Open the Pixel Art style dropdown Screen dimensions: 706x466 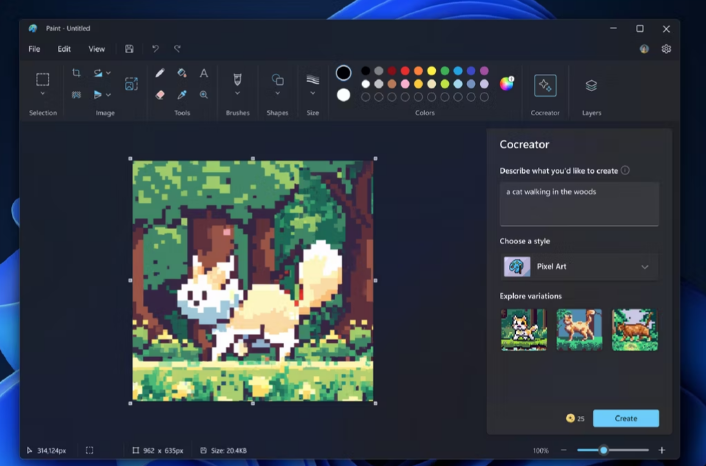point(579,267)
